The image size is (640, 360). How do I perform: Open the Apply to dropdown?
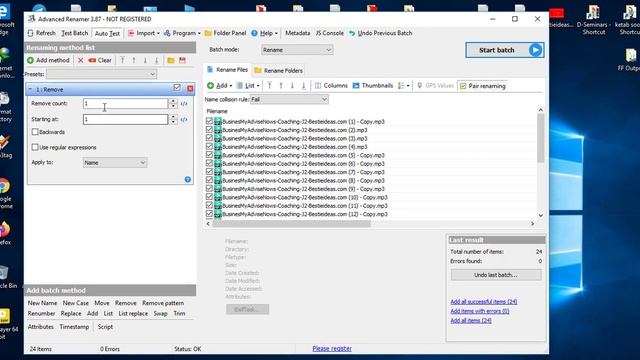pos(115,162)
